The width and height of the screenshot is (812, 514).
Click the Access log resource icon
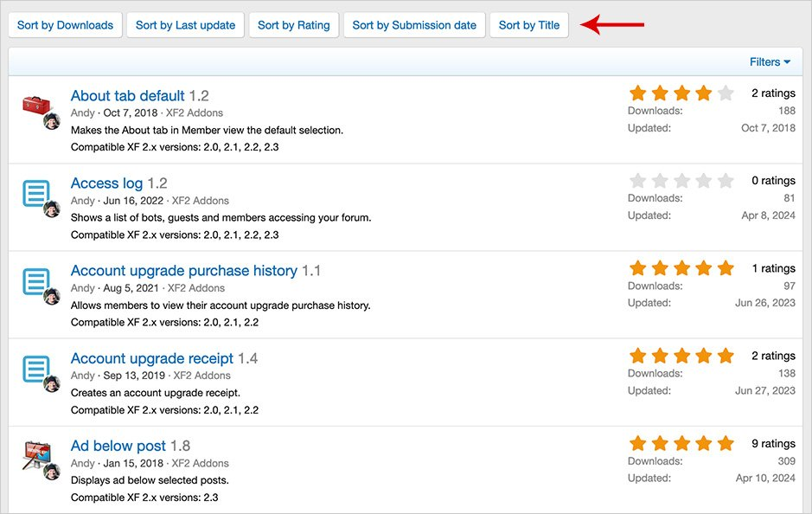35,194
